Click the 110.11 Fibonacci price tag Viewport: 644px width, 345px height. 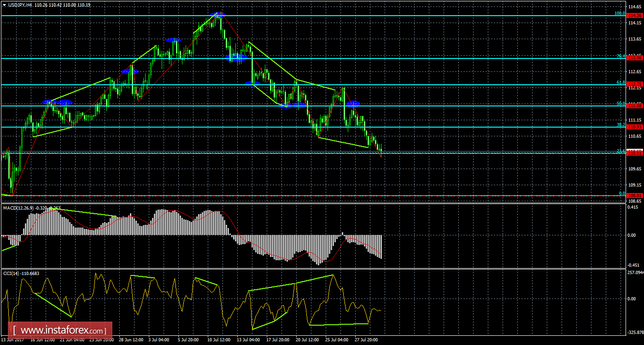click(635, 153)
